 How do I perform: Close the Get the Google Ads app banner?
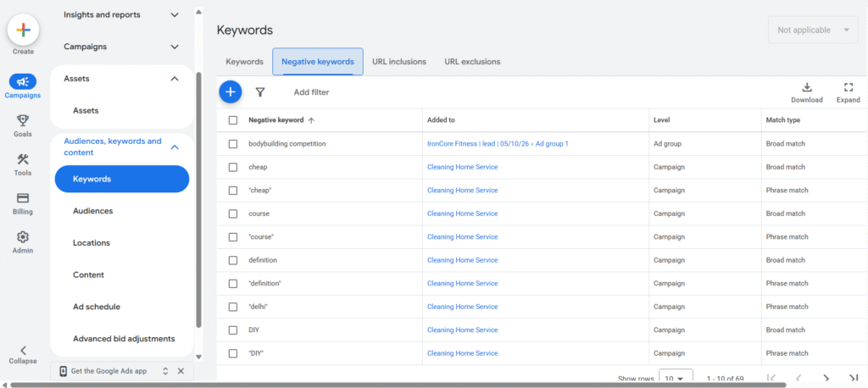(x=181, y=371)
